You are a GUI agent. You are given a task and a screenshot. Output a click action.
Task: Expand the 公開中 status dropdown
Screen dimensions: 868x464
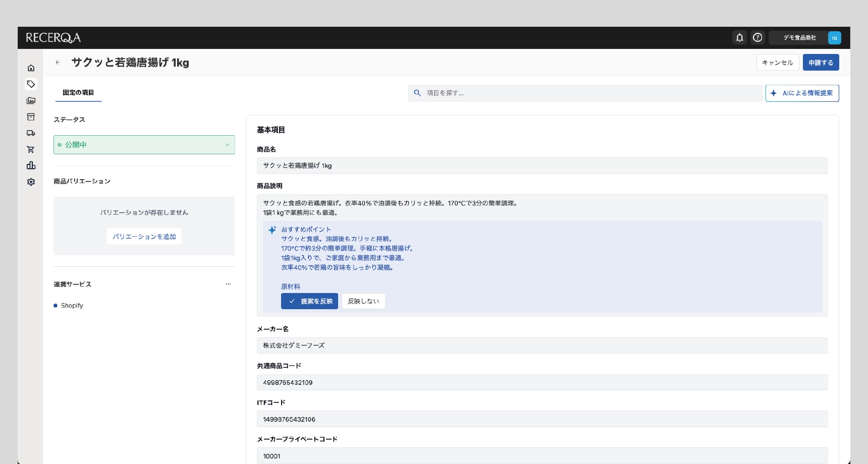pyautogui.click(x=144, y=145)
